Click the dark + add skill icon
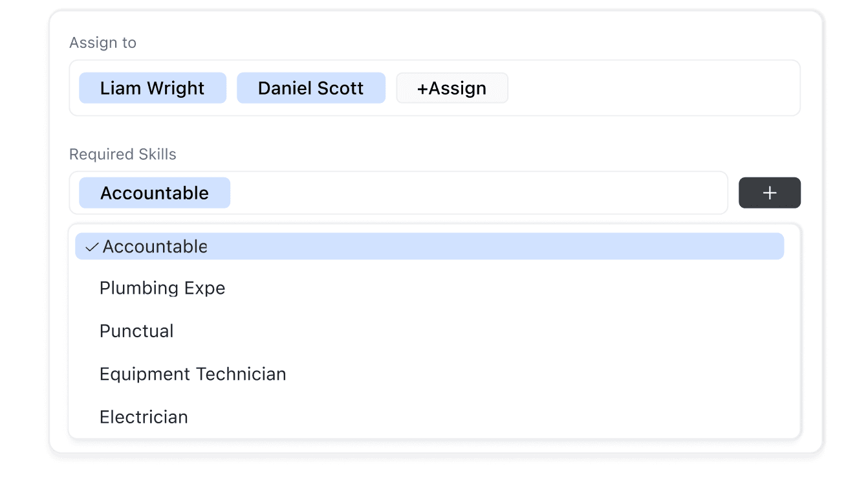868x501 pixels. click(769, 192)
